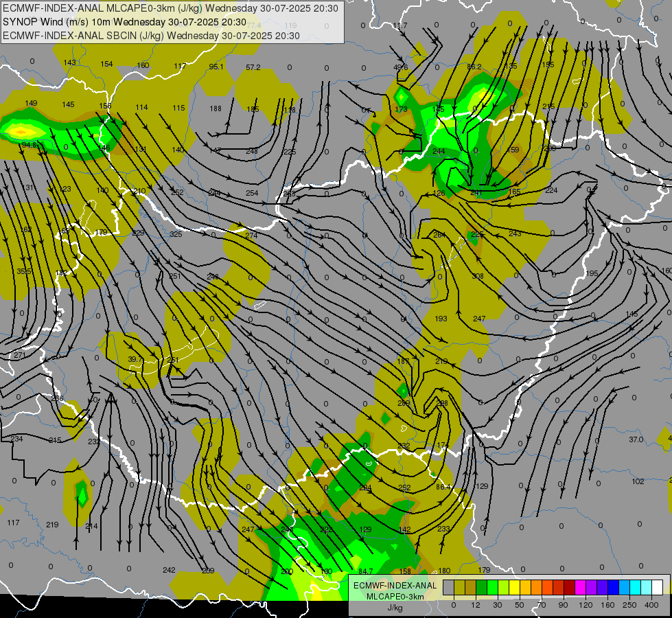The width and height of the screenshot is (672, 618).
Task: Click the map value 142
Action: 404,529
